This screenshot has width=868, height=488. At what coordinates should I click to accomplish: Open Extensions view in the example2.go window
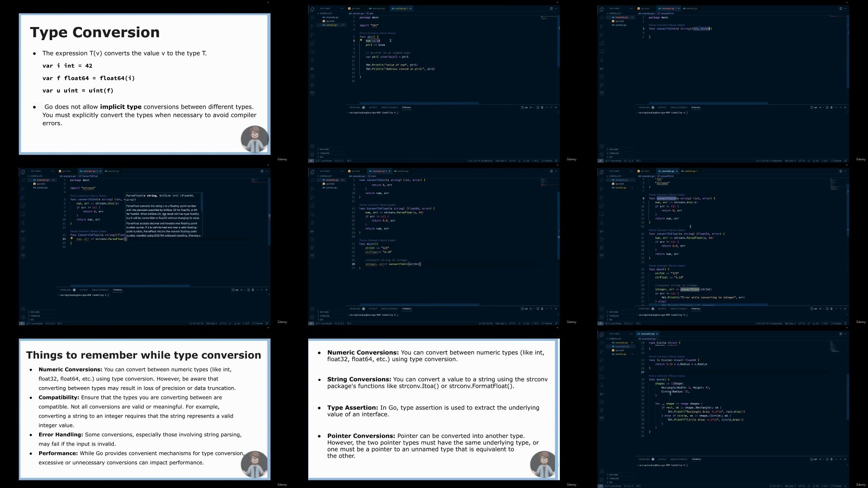pyautogui.click(x=602, y=368)
